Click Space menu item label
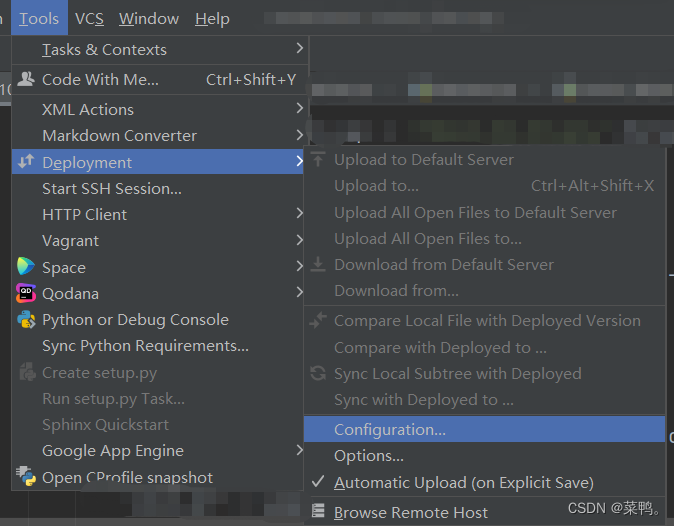The height and width of the screenshot is (526, 674). pos(64,267)
